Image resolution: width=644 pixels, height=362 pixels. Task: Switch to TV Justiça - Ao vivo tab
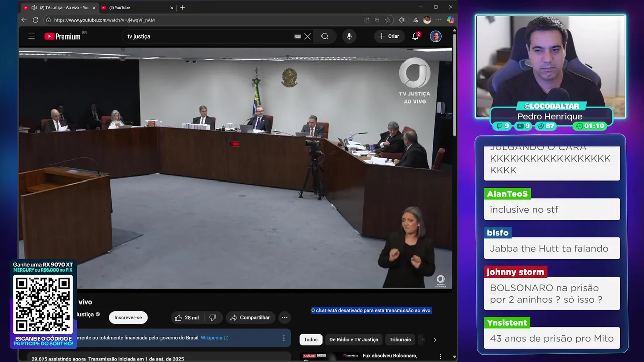(59, 8)
